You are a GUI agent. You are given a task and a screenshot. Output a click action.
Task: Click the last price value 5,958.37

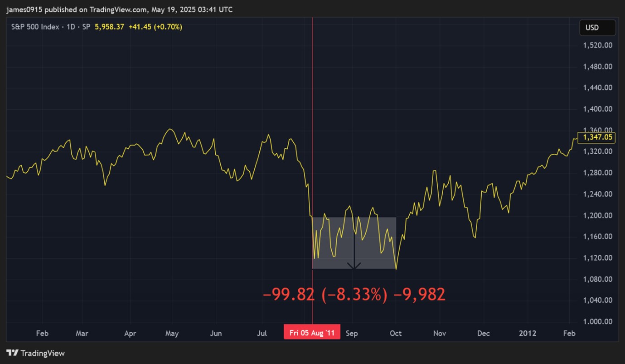pyautogui.click(x=109, y=27)
